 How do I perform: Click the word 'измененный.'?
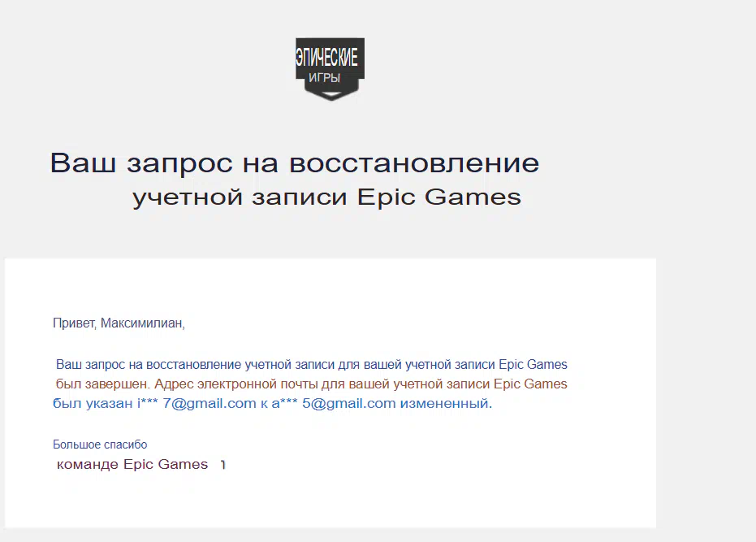(446, 403)
